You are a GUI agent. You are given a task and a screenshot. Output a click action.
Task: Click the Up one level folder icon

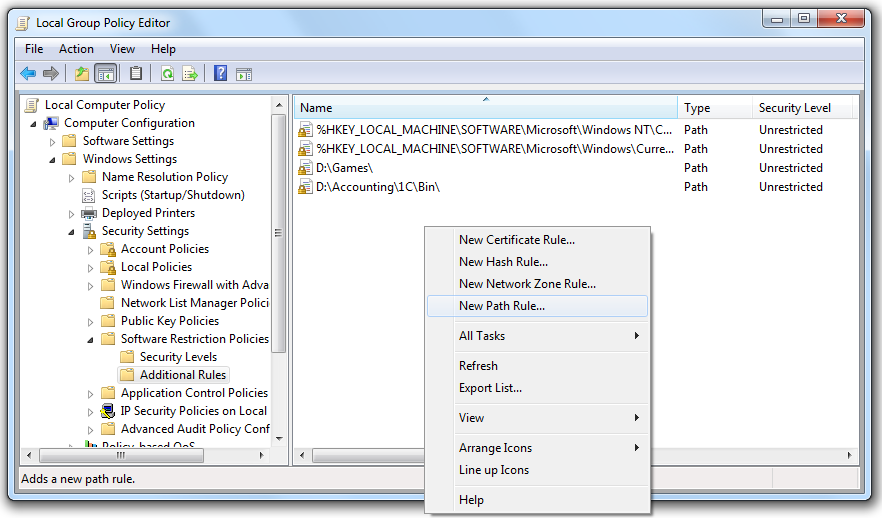coord(82,73)
